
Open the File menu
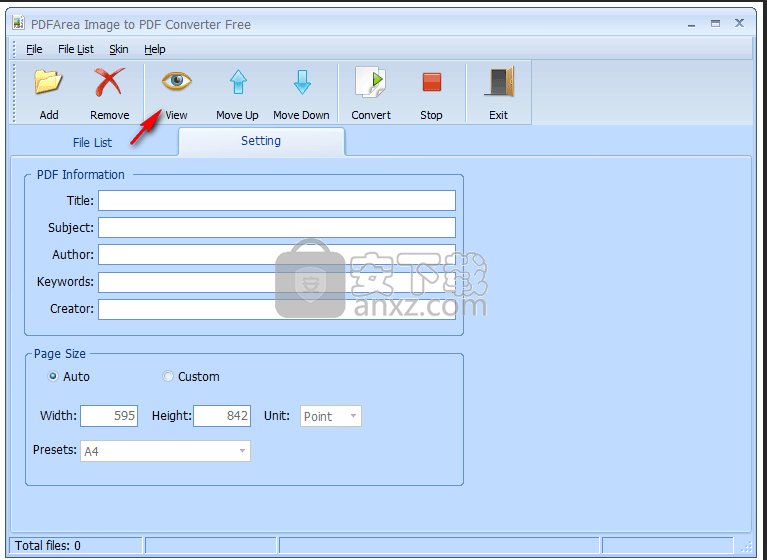[34, 49]
